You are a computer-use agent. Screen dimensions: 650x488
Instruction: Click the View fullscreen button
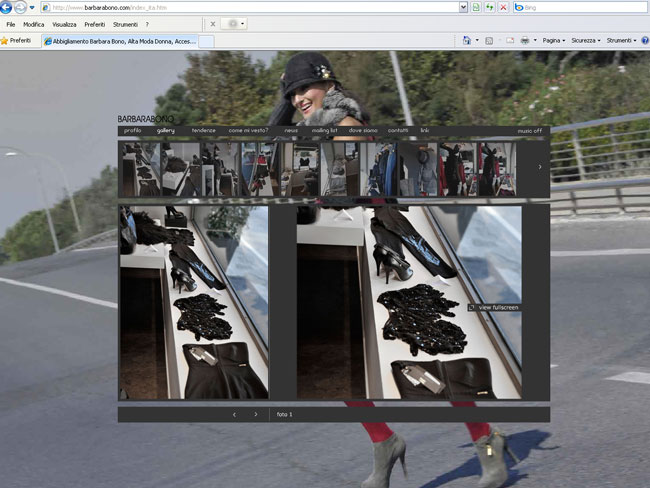(x=494, y=308)
